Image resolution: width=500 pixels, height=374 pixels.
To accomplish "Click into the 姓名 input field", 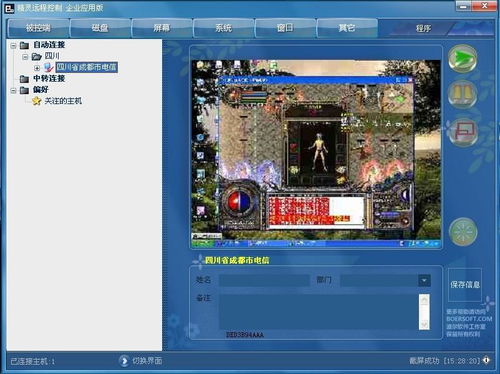I will coord(264,280).
